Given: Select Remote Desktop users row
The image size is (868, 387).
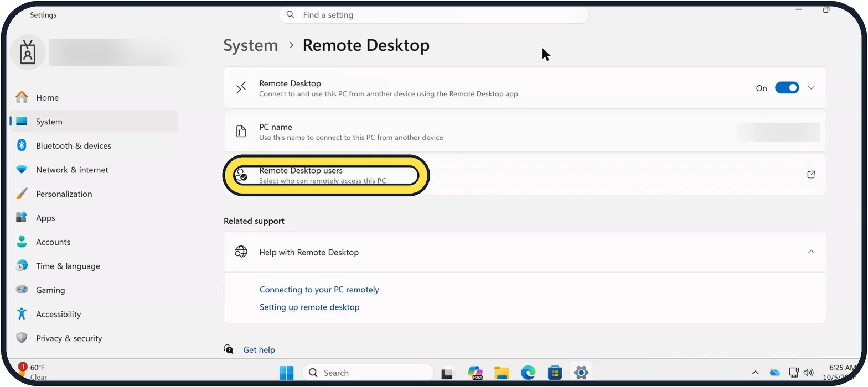Looking at the screenshot, I should [525, 175].
